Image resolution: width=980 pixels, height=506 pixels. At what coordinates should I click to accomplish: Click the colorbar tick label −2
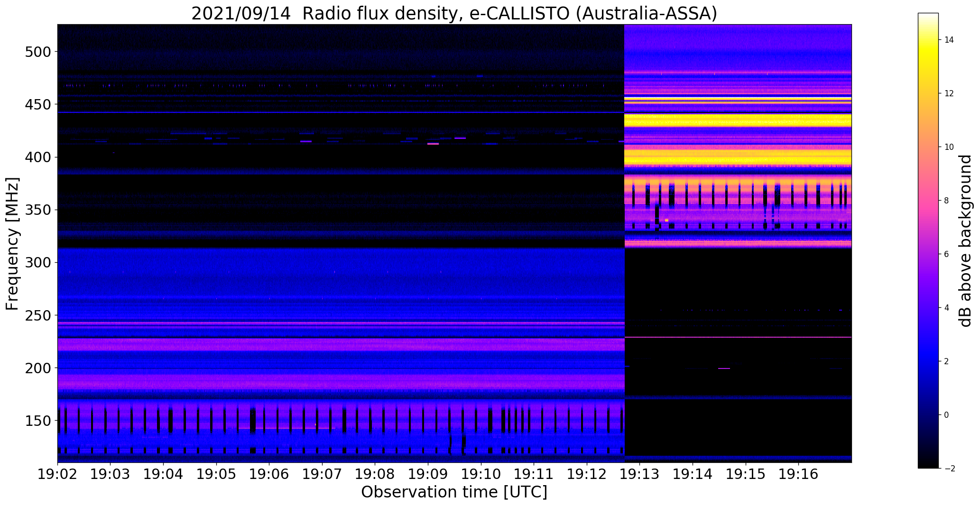click(x=949, y=469)
